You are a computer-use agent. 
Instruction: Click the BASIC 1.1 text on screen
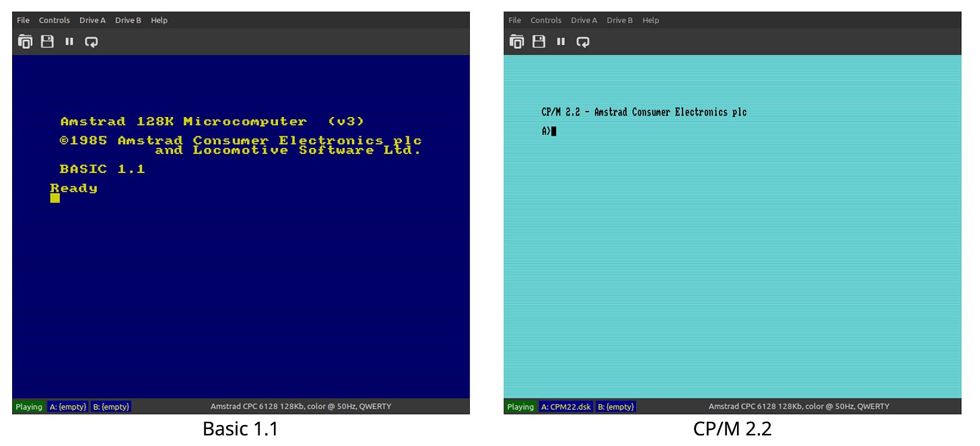pyautogui.click(x=102, y=169)
